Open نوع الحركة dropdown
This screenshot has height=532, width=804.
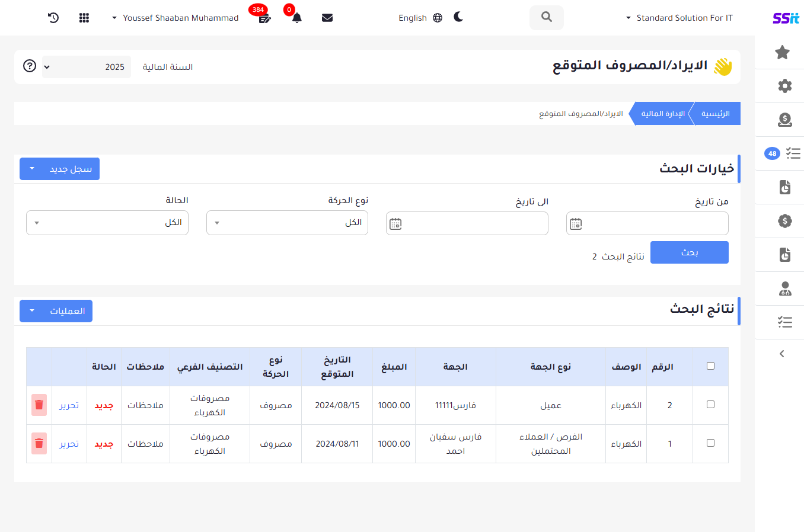tap(287, 223)
